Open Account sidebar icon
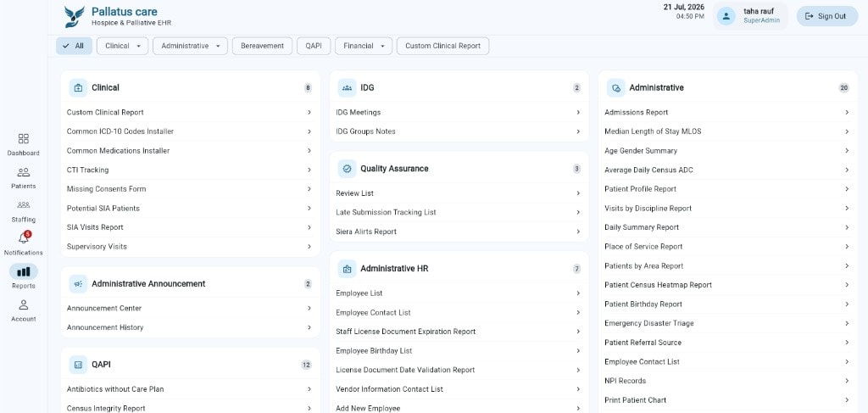 tap(23, 305)
